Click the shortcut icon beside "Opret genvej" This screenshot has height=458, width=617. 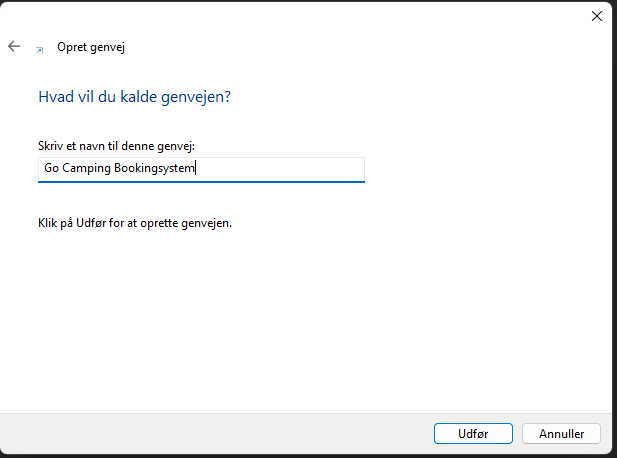pyautogui.click(x=39, y=48)
